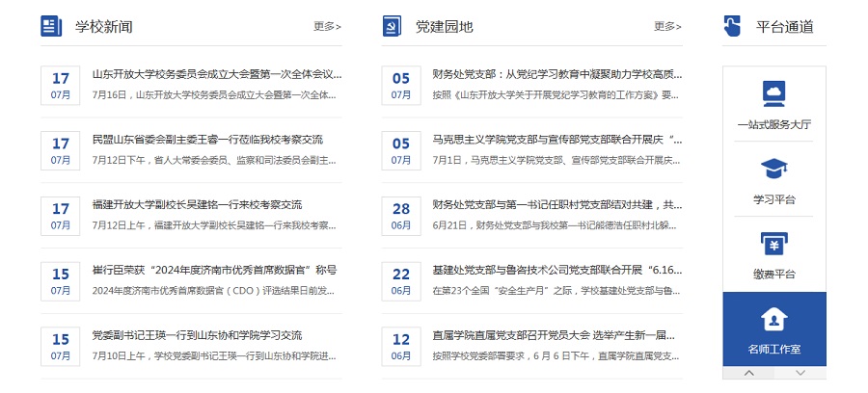
Task: Select the 名师工作室 label
Action: pyautogui.click(x=773, y=350)
